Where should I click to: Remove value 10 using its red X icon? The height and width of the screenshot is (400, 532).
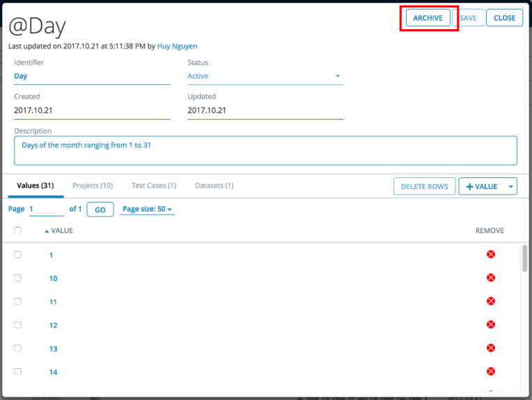click(490, 278)
